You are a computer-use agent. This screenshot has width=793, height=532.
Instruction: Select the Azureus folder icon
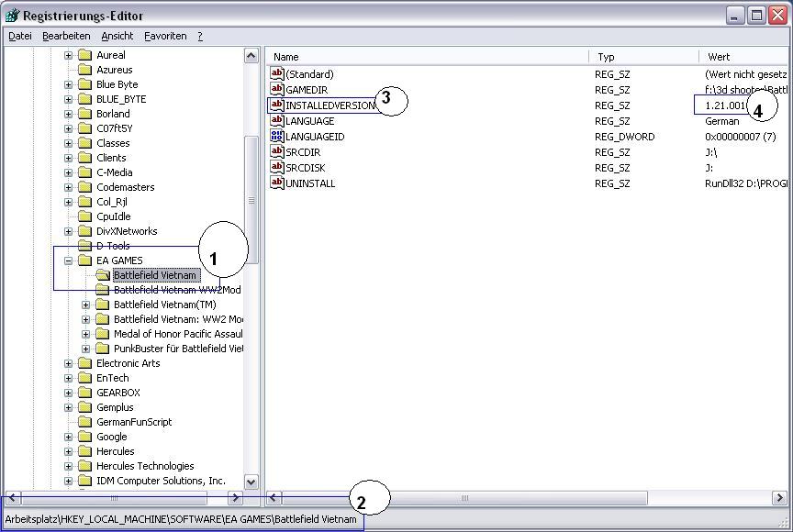tap(85, 70)
